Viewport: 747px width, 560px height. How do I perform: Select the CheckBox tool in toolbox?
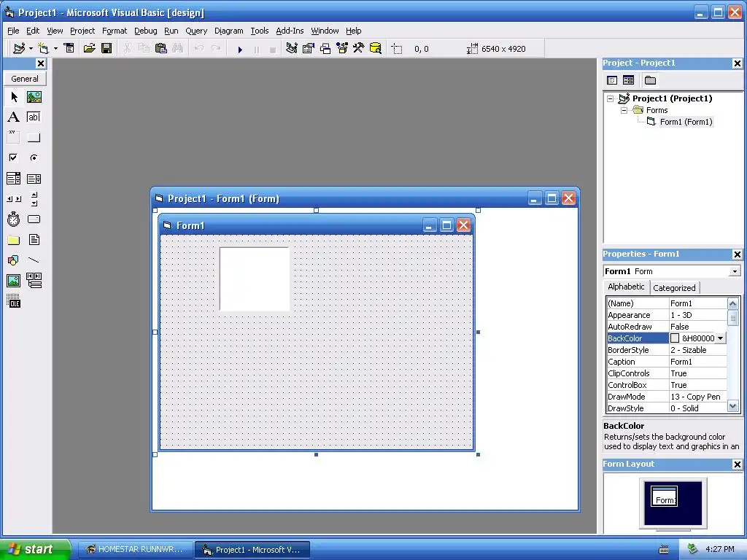(14, 157)
